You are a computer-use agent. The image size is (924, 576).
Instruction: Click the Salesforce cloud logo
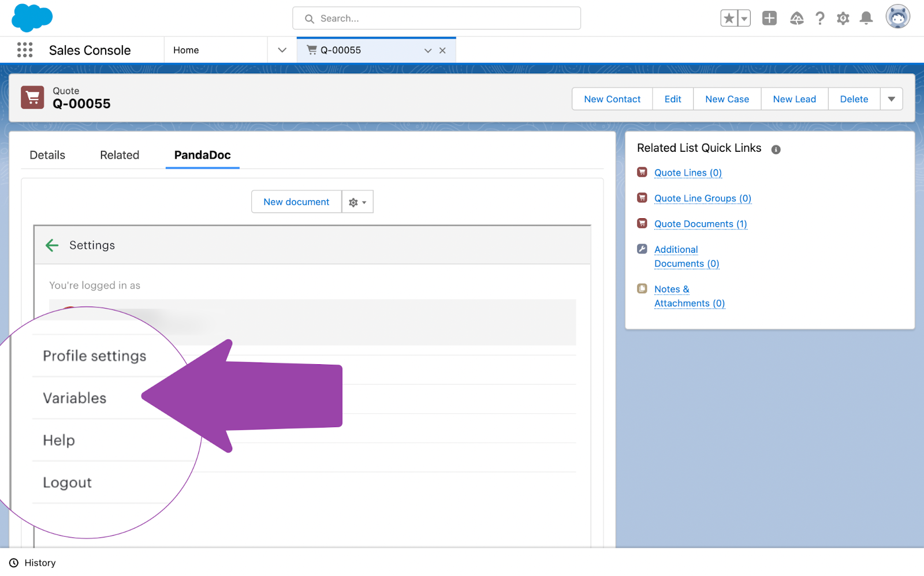click(32, 18)
